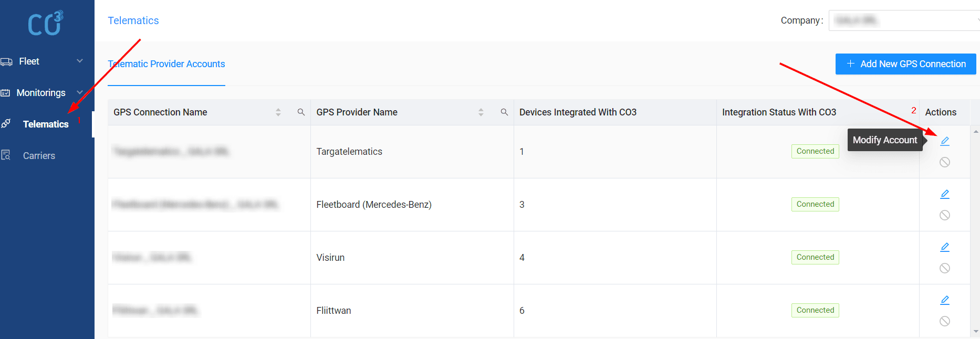This screenshot has width=980, height=339.
Task: Open the Monitorings sidebar menu
Action: (x=47, y=93)
